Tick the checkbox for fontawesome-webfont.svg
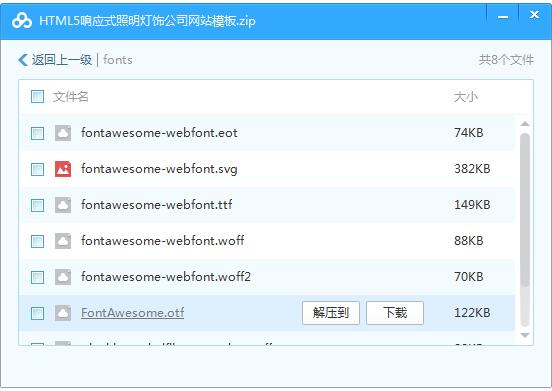Screen dimensions: 552x391 point(37,169)
